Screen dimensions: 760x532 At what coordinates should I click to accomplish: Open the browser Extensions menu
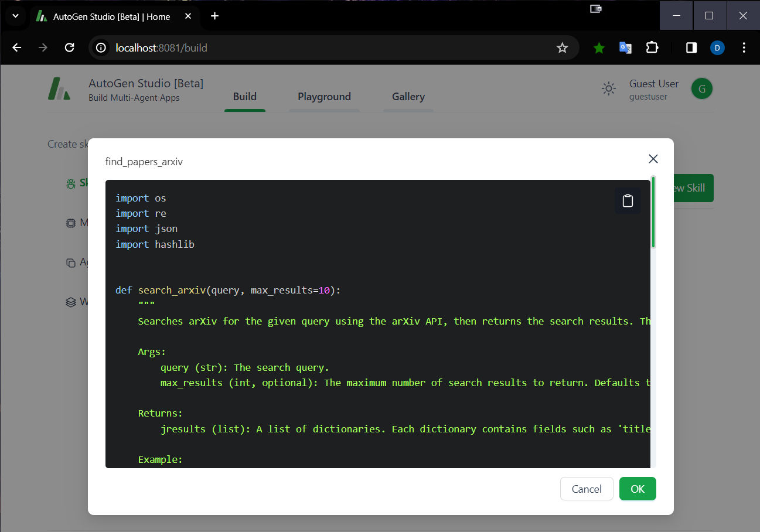652,47
